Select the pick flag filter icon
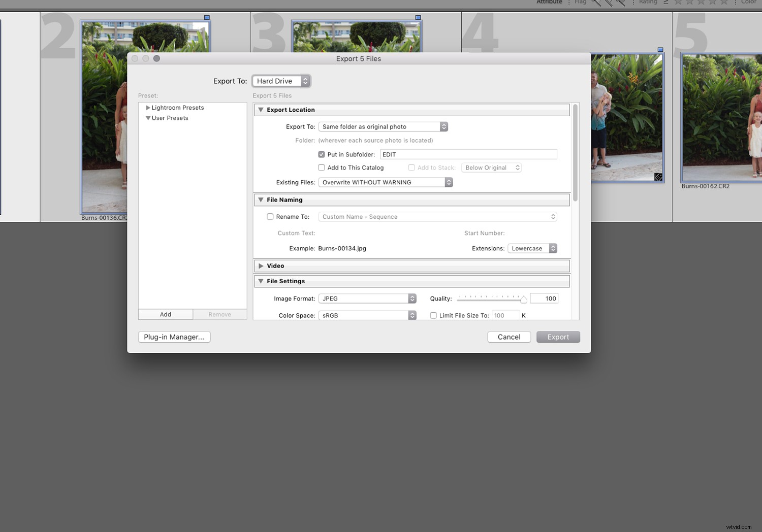 pos(596,2)
